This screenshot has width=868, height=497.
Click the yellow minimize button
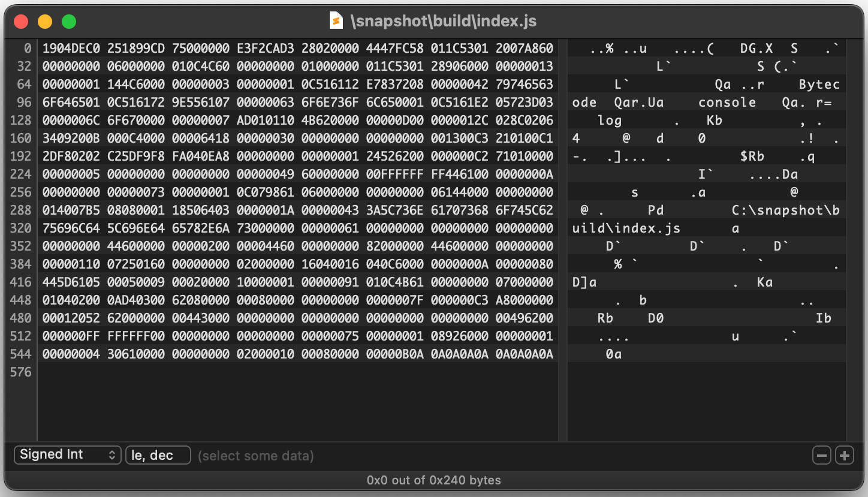(45, 20)
